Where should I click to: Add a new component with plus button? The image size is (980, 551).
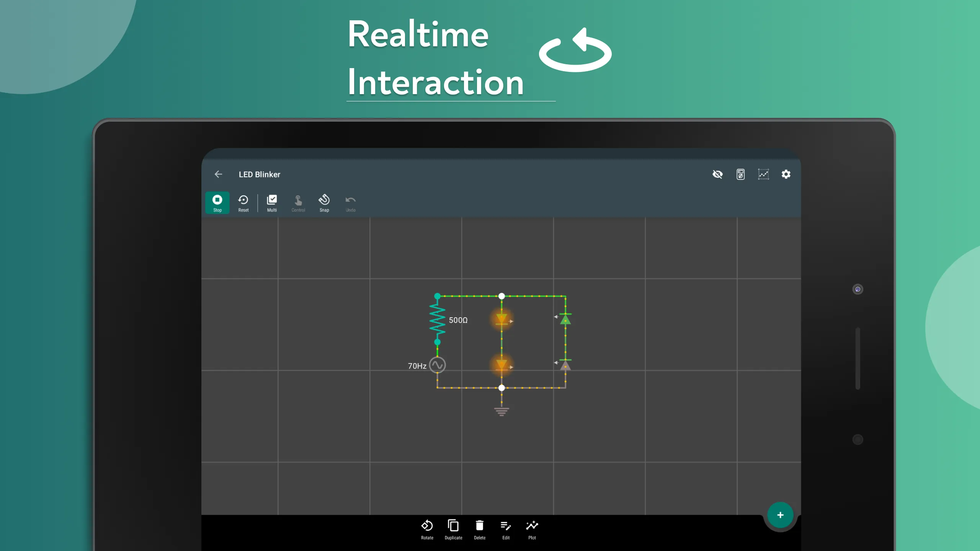780,515
